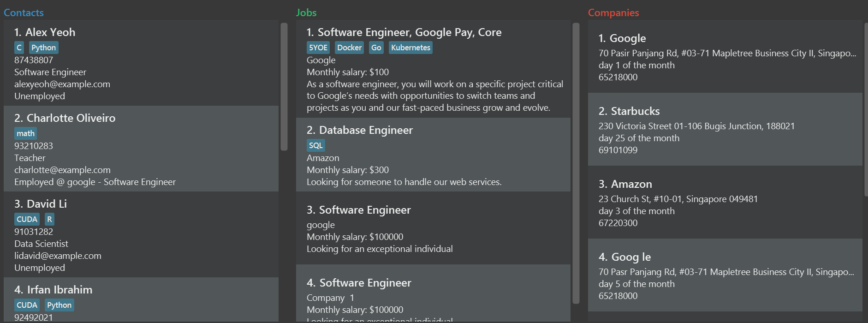Select job 1. Software Engineer, Google Pay, Core
The width and height of the screenshot is (868, 323).
pos(433,69)
